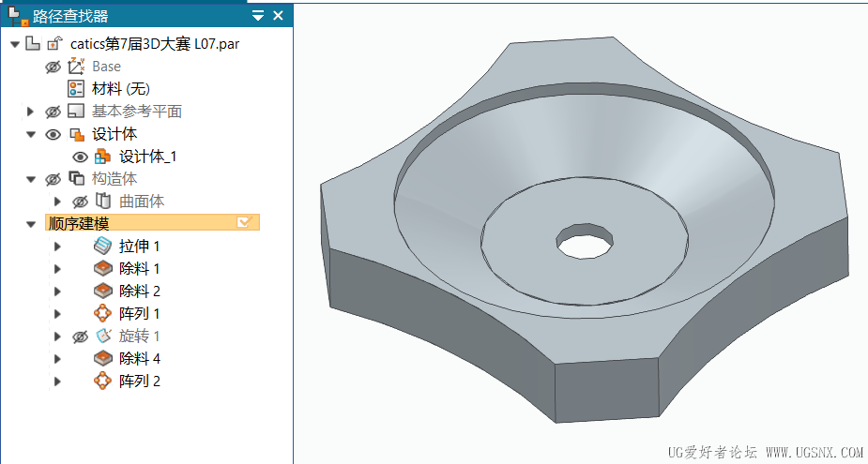Expand the 旋转 1 feature
868x464 pixels.
pyautogui.click(x=57, y=337)
